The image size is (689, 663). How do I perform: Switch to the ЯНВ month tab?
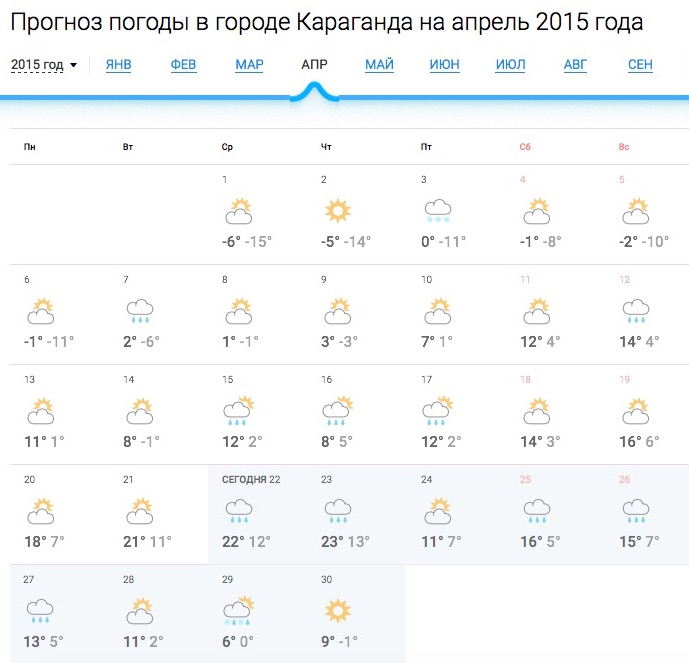(x=119, y=65)
